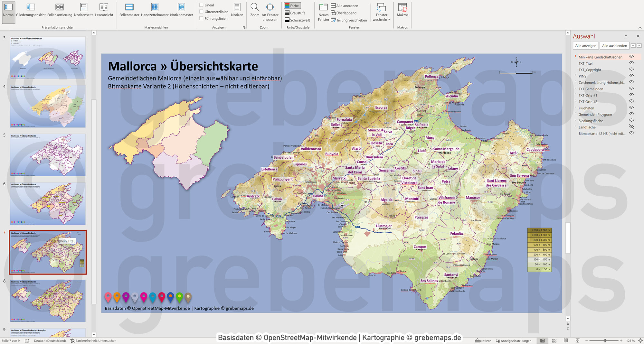Click spell check icon in status bar
This screenshot has width=644, height=344.
tap(27, 341)
